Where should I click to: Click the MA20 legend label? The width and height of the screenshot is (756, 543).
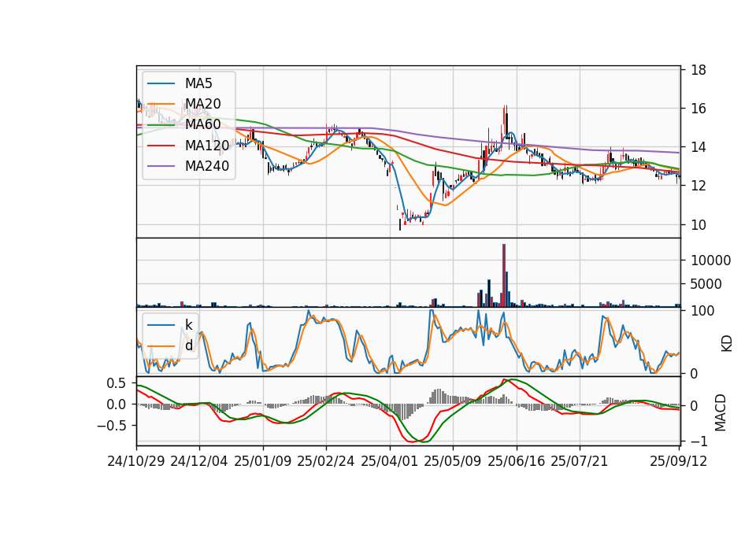coord(202,104)
